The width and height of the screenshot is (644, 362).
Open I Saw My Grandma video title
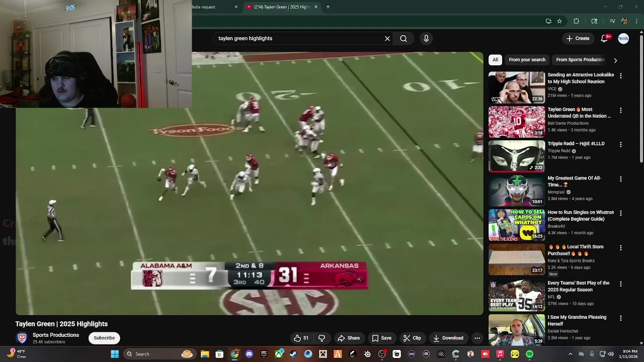click(577, 320)
